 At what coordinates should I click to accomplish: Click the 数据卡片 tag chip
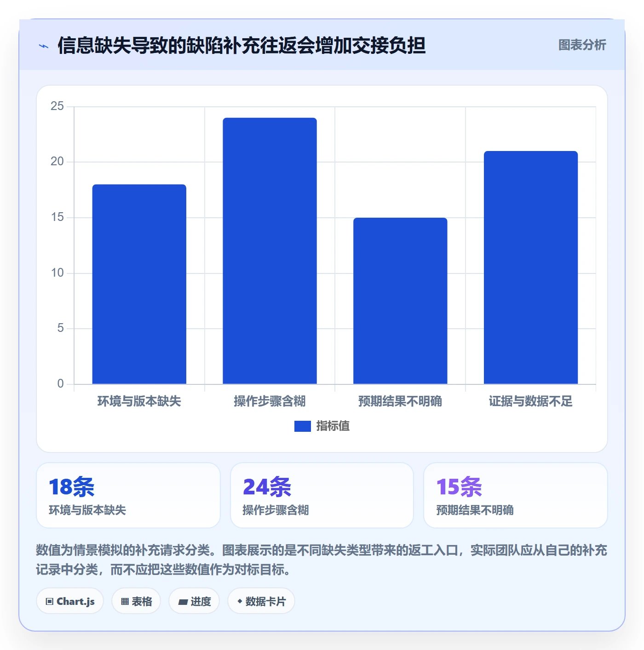coord(261,601)
